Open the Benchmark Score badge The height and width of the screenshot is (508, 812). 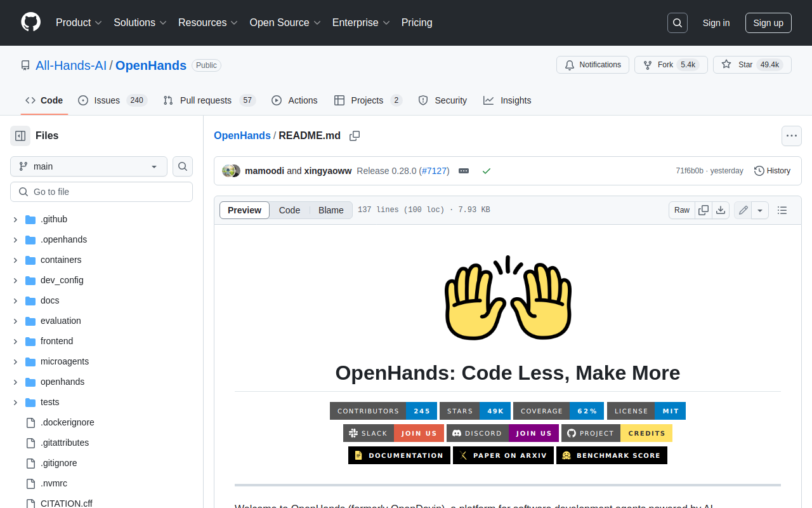click(x=612, y=455)
